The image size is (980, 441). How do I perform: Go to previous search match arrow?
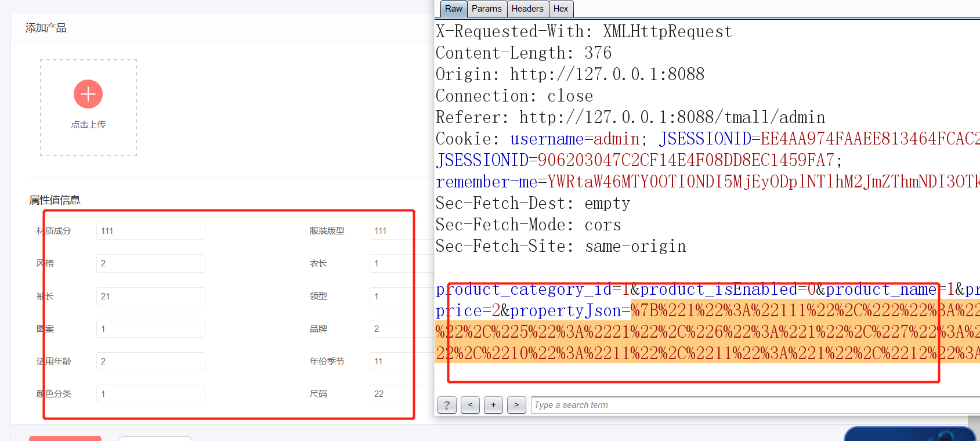pyautogui.click(x=470, y=405)
